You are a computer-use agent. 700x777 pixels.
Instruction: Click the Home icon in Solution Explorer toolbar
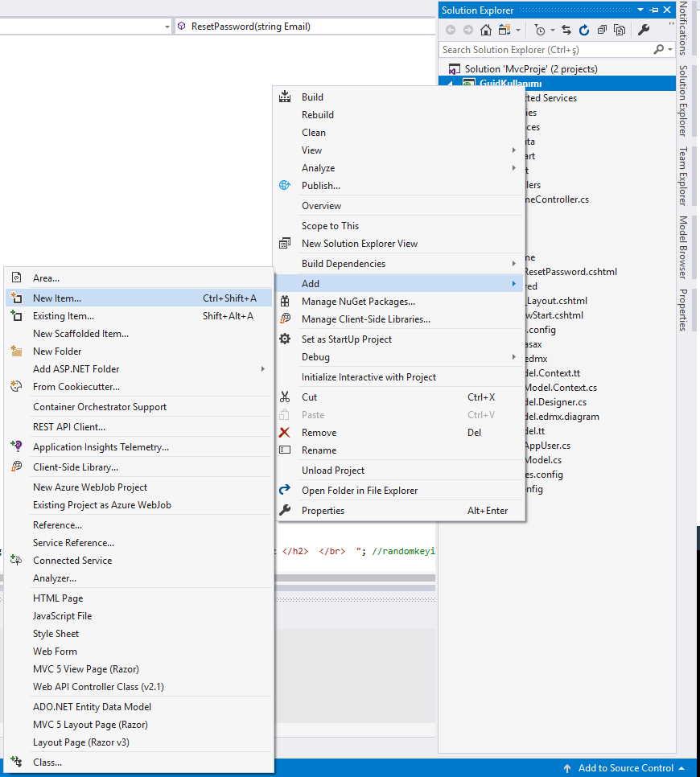pyautogui.click(x=486, y=31)
